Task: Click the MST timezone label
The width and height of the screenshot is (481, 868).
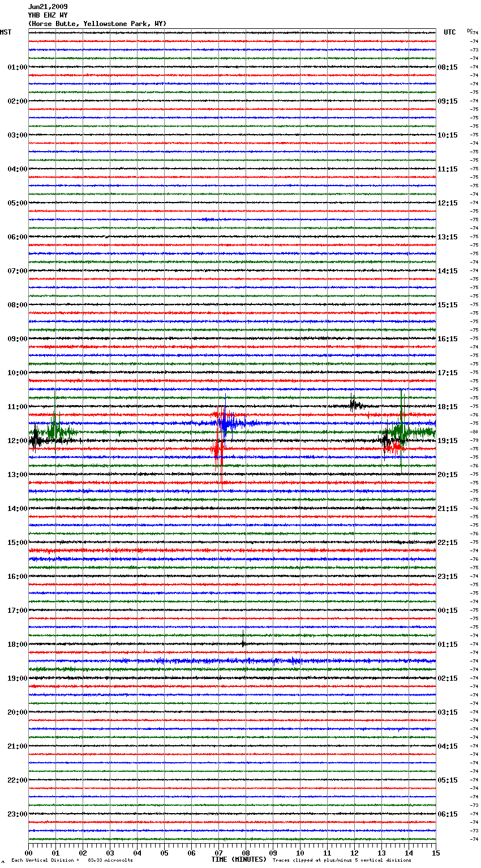Action: click(x=6, y=32)
